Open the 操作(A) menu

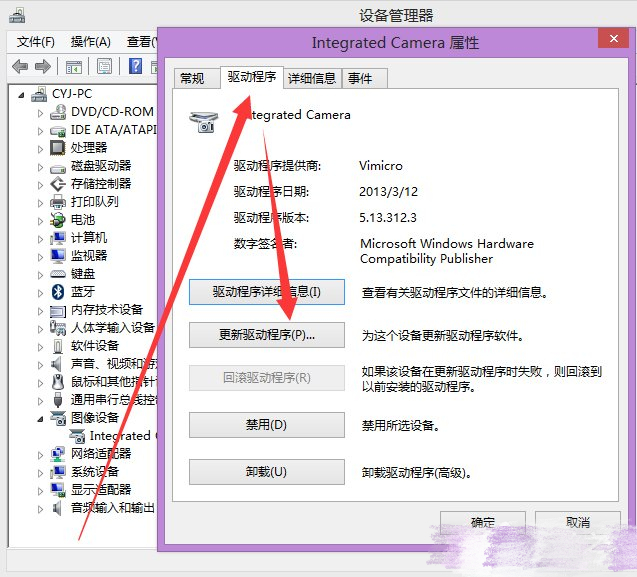pyautogui.click(x=90, y=42)
